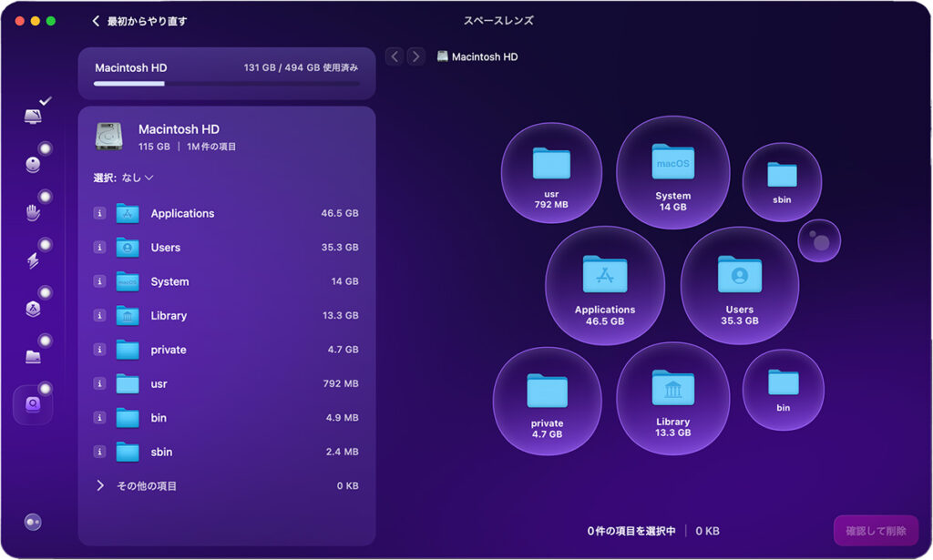
Task: Click the Macintosh HD storage usage bar
Action: tap(227, 84)
